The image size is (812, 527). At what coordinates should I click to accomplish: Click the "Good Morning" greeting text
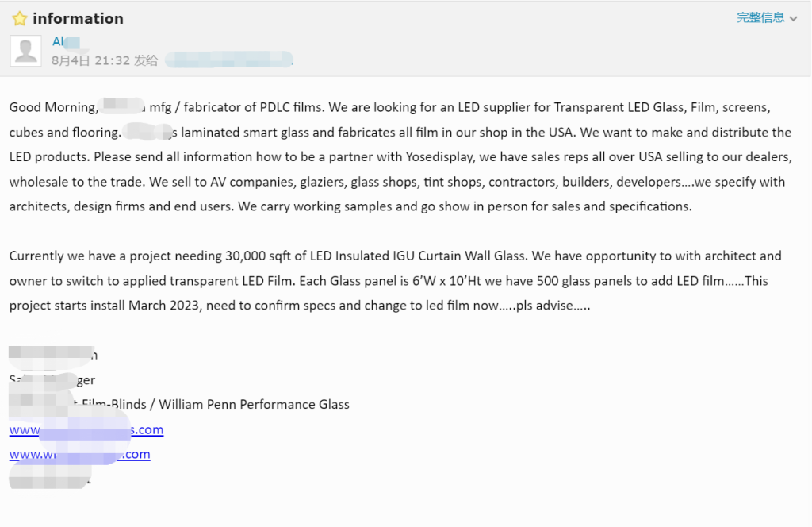tap(53, 107)
